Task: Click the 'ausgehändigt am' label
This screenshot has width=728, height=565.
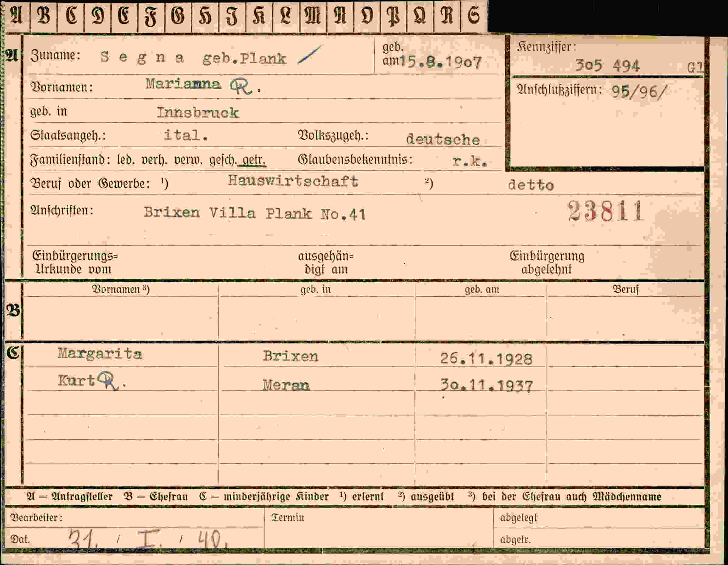Action: (326, 263)
